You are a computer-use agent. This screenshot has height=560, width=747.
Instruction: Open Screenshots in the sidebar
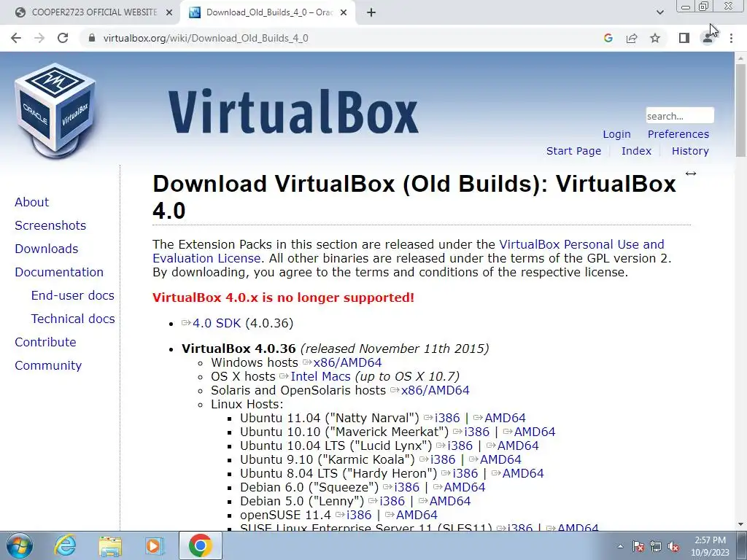(50, 225)
